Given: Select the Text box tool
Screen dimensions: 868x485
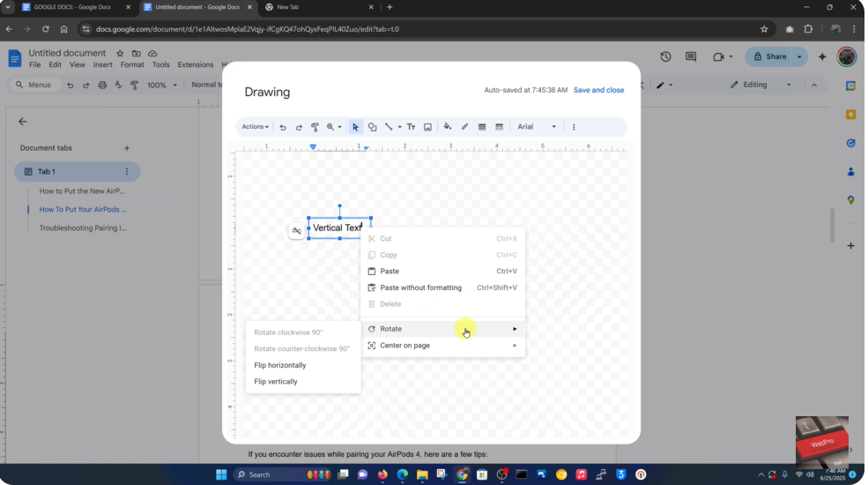Looking at the screenshot, I should coord(411,127).
